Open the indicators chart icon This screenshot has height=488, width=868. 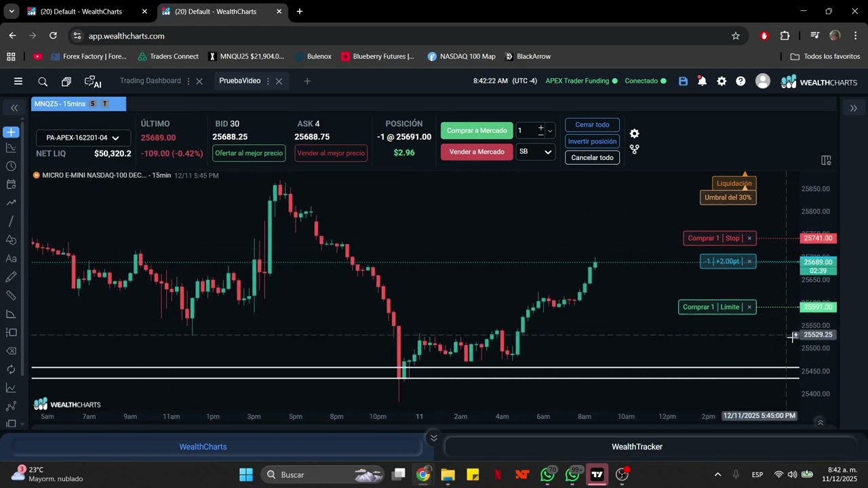(x=11, y=388)
